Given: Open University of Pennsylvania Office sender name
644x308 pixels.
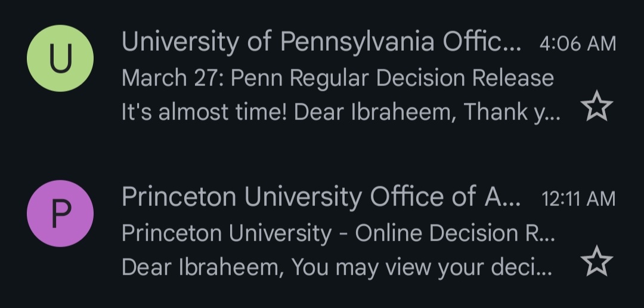Looking at the screenshot, I should pos(321,42).
